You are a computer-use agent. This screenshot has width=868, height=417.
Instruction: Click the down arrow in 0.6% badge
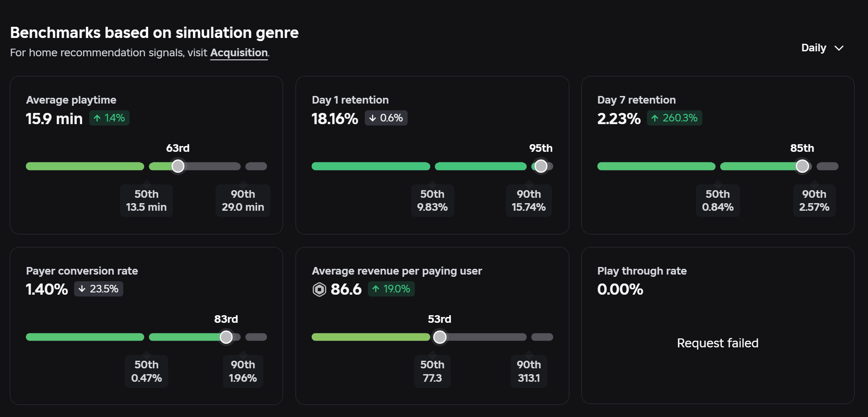point(372,118)
